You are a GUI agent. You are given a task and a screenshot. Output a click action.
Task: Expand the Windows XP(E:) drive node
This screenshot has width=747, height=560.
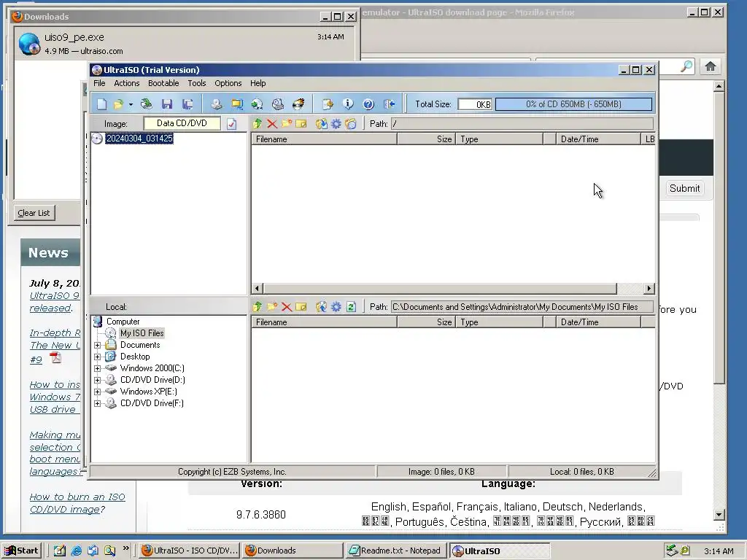pos(97,392)
